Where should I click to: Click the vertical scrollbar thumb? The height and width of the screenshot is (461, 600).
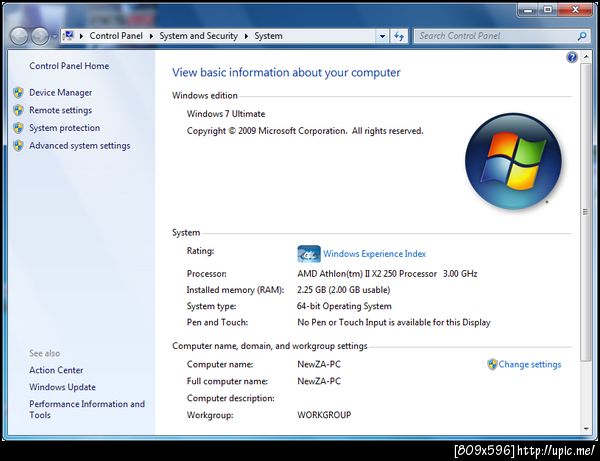coord(585,212)
